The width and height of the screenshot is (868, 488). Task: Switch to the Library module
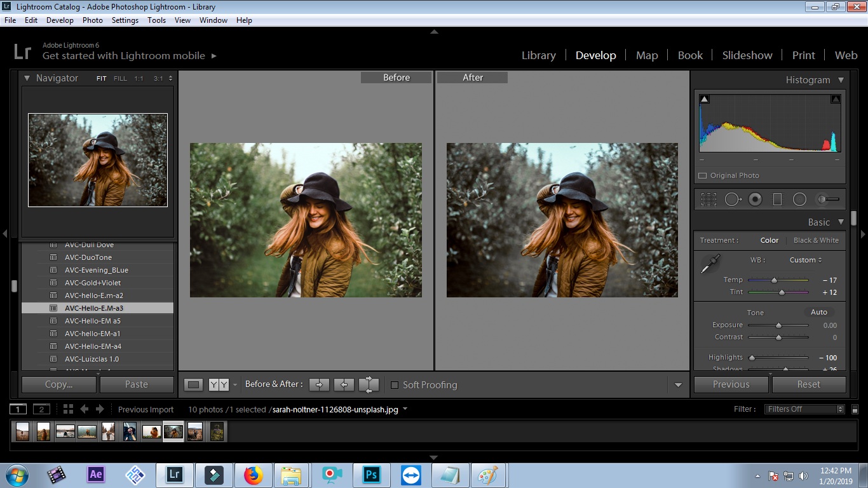(x=539, y=55)
